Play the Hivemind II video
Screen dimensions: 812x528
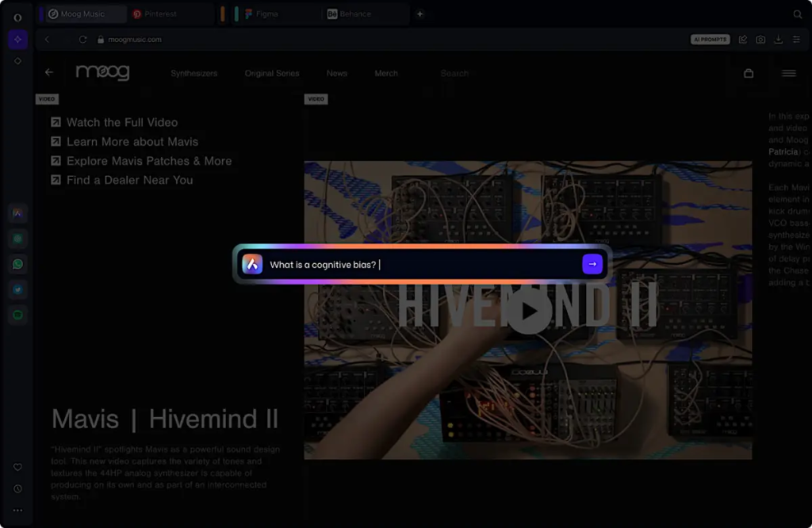(529, 312)
